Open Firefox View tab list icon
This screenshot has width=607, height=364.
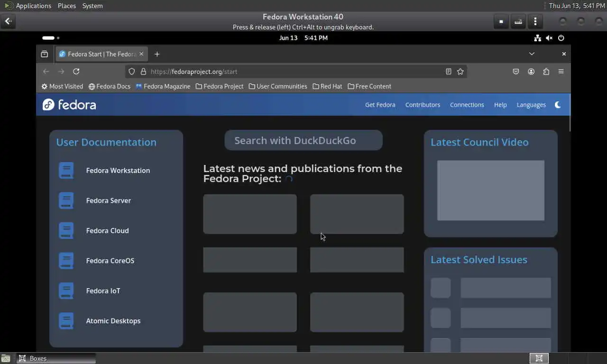(45, 54)
